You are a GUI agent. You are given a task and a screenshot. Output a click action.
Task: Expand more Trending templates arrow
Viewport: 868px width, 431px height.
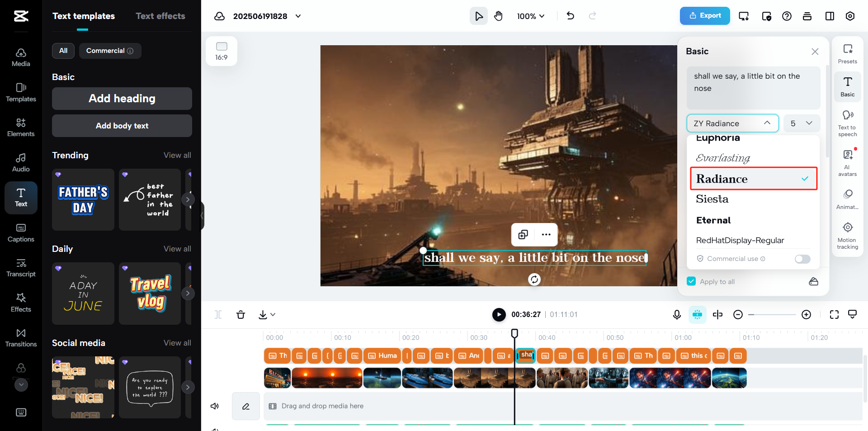click(x=188, y=199)
